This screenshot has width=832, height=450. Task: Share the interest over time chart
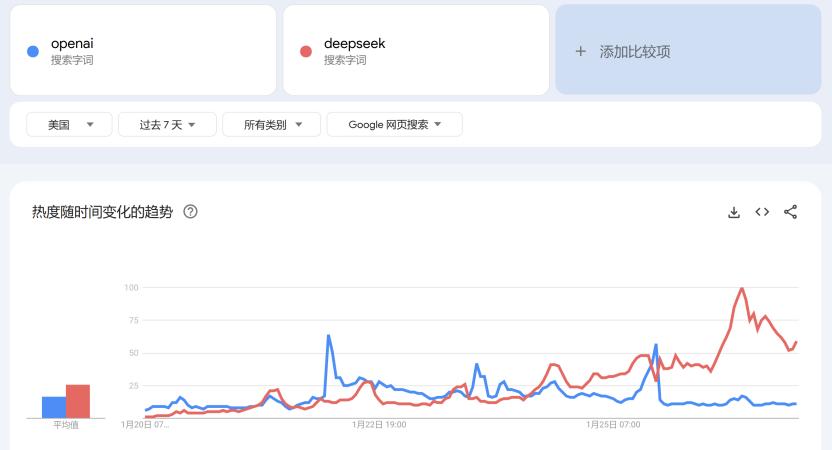[790, 212]
